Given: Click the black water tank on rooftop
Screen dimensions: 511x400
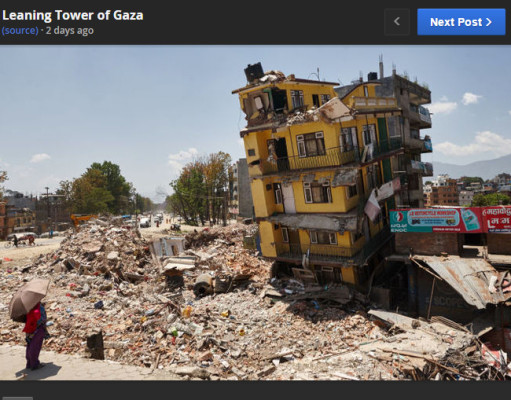Looking at the screenshot, I should pos(254,72).
